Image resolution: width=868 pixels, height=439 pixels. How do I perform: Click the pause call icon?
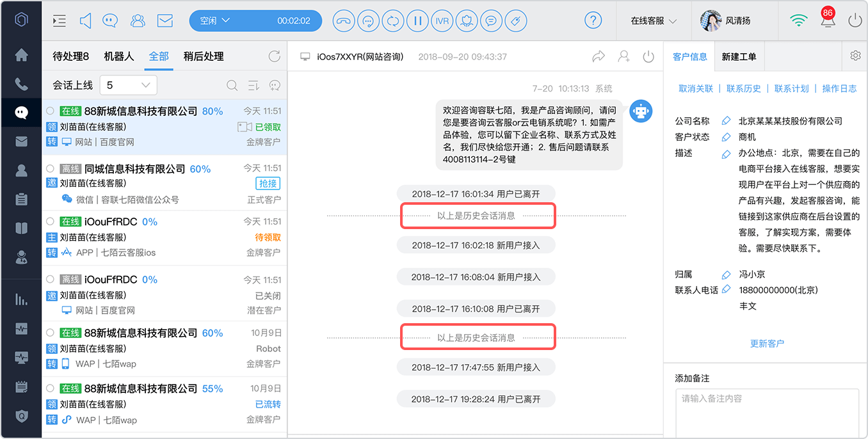tap(417, 20)
